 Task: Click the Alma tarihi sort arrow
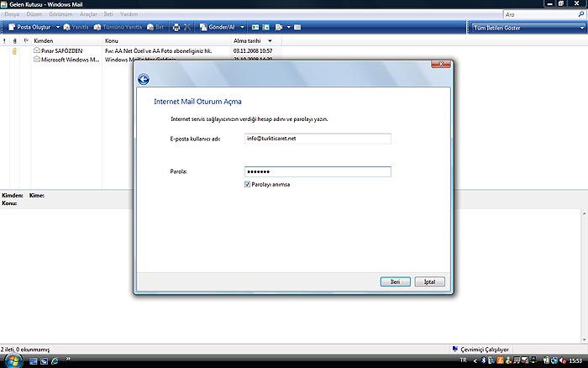tap(270, 40)
